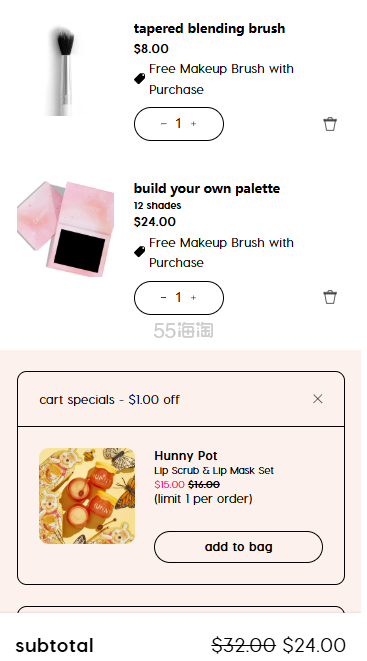Click promo tag icon under brush price

coord(139,78)
